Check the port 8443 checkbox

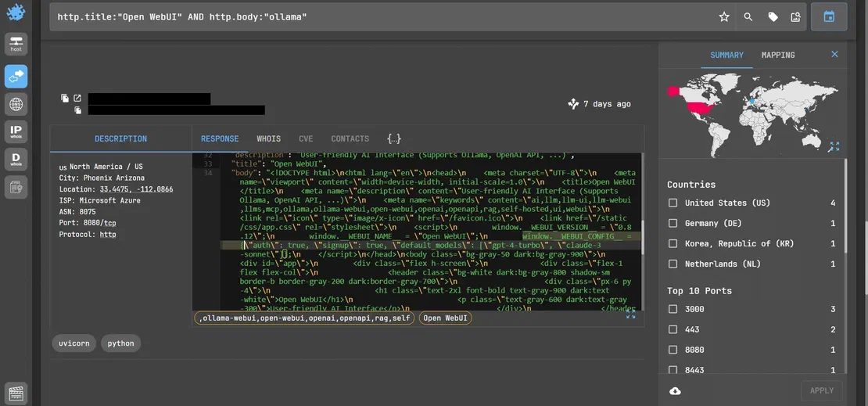tap(673, 369)
